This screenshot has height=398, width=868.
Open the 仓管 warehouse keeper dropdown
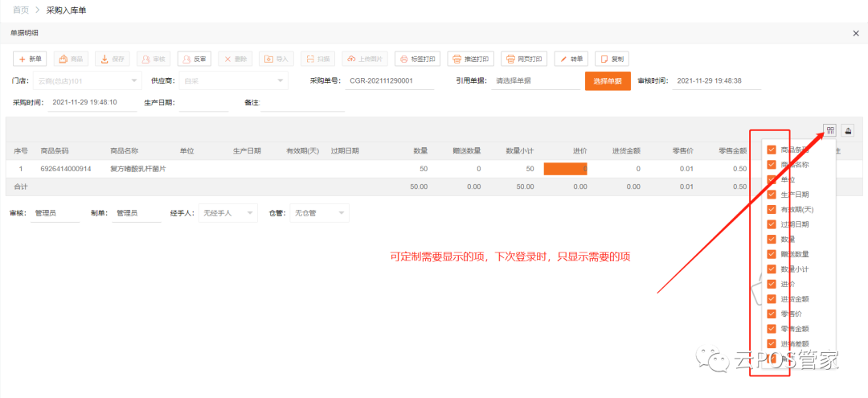320,213
